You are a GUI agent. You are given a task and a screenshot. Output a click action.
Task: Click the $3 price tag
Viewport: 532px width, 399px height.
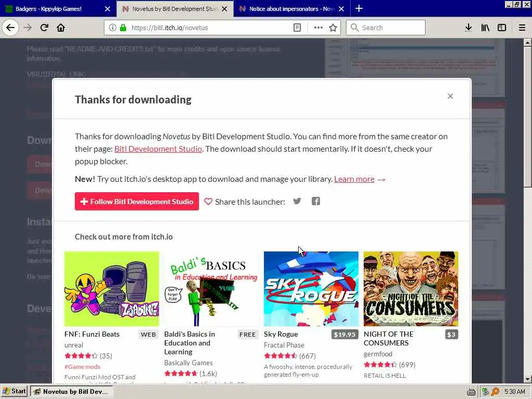(x=451, y=335)
